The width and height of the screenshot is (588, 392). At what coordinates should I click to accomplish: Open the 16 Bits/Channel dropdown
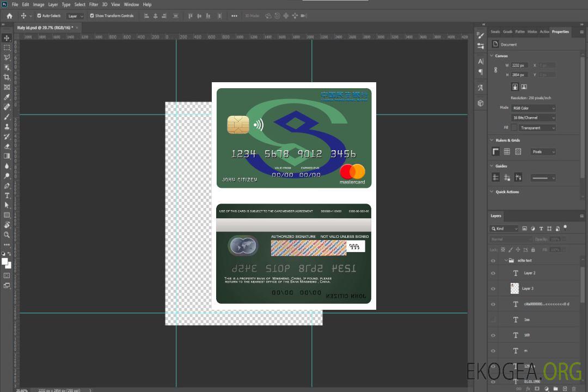pos(534,118)
